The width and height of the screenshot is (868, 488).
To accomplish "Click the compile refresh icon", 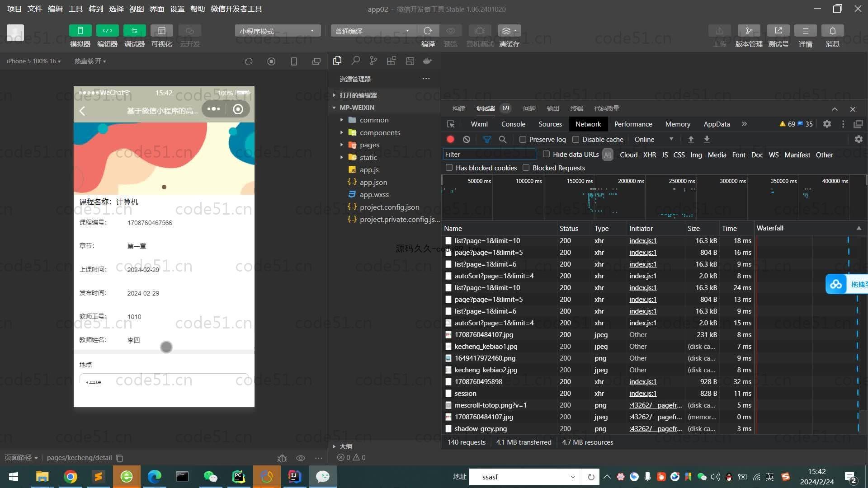I will [x=428, y=31].
